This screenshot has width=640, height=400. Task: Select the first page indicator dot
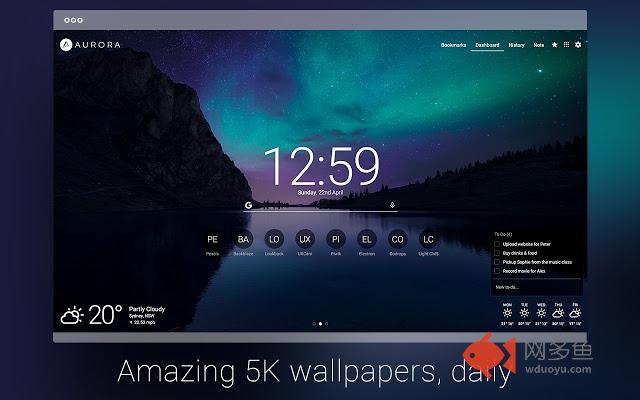(x=314, y=324)
